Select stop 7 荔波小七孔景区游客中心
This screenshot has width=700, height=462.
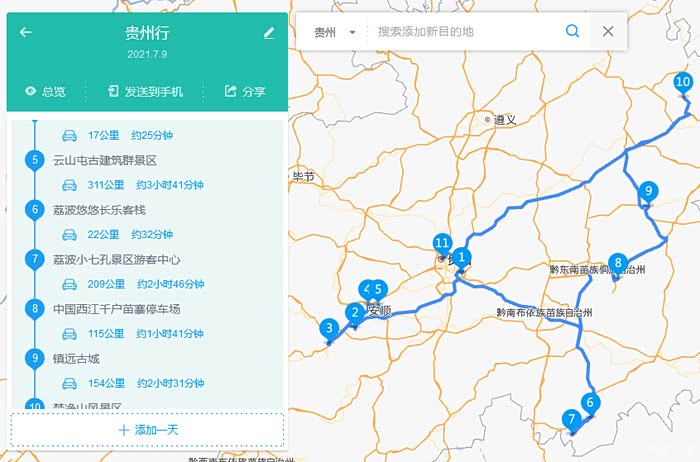117,259
